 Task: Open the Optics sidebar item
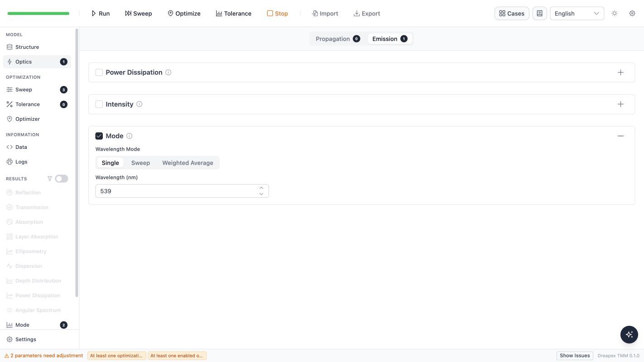click(x=37, y=62)
